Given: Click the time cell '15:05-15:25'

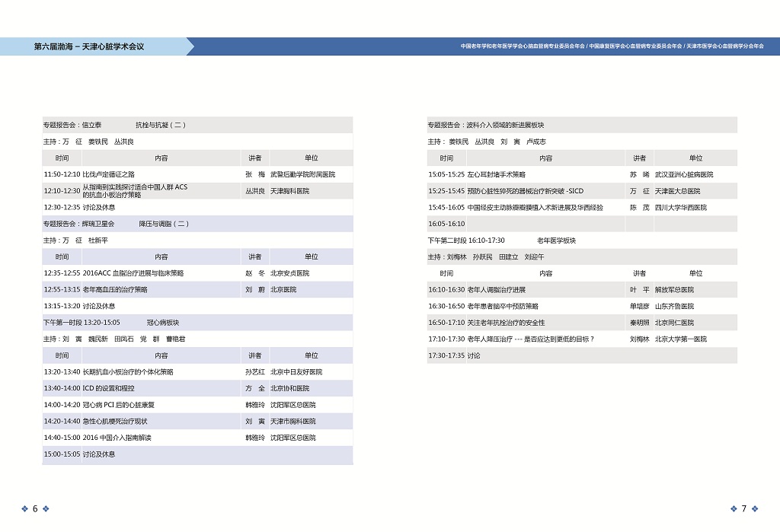Looking at the screenshot, I should [x=446, y=174].
